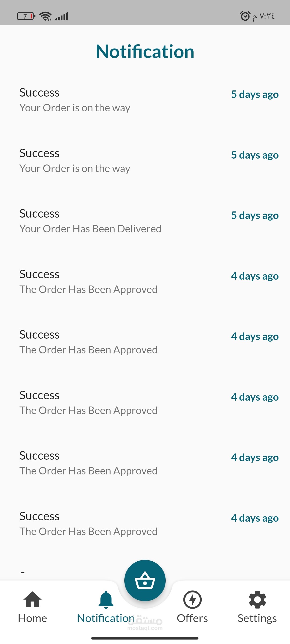
Task: Open 'Your Order Has Been Delivered' notification
Action: pos(145,221)
